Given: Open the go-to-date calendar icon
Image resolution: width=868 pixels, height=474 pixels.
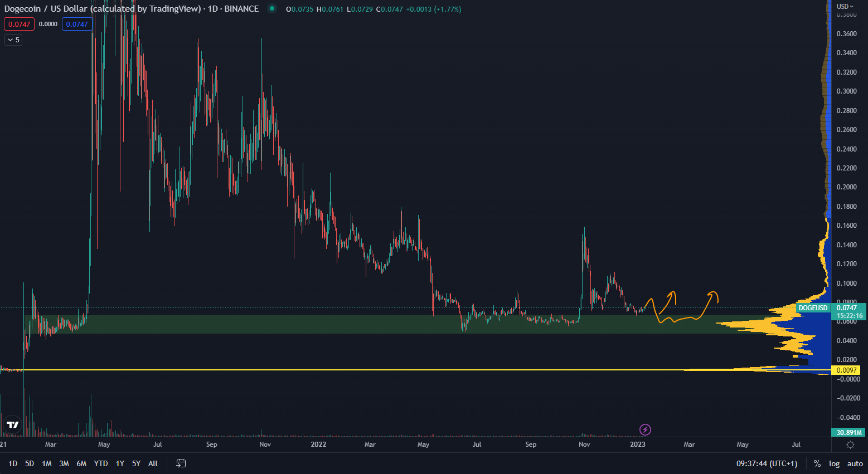Looking at the screenshot, I should click(181, 463).
